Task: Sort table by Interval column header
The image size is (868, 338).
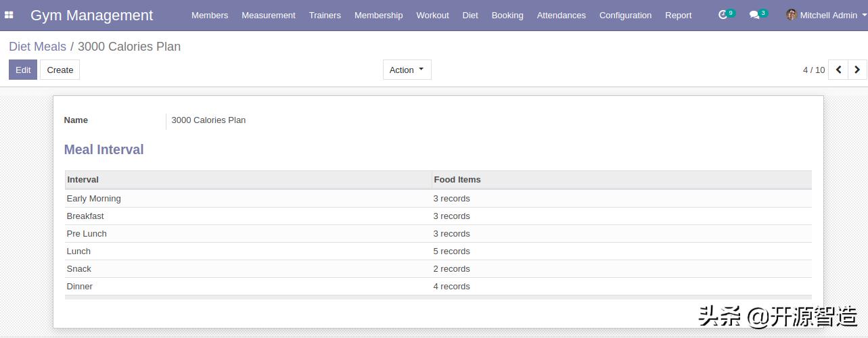Action: click(x=83, y=180)
